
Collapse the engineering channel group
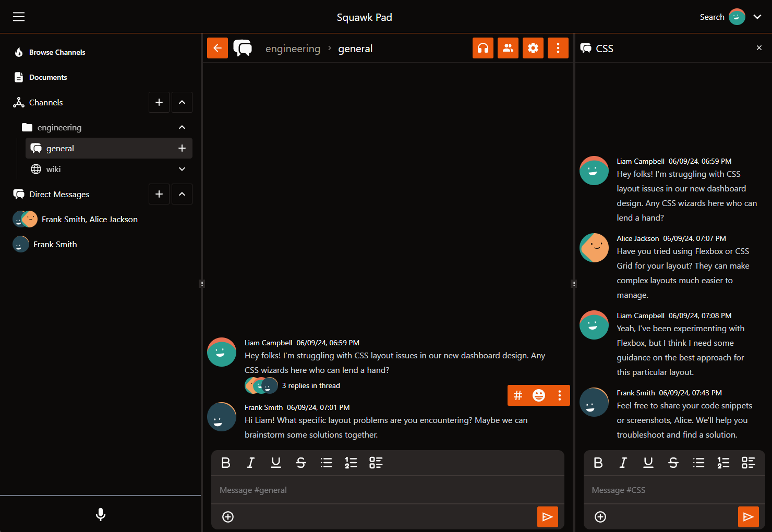click(182, 127)
